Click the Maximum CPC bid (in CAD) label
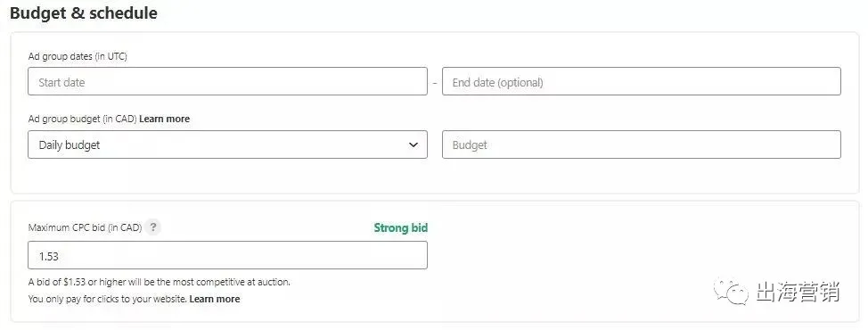 (86, 227)
